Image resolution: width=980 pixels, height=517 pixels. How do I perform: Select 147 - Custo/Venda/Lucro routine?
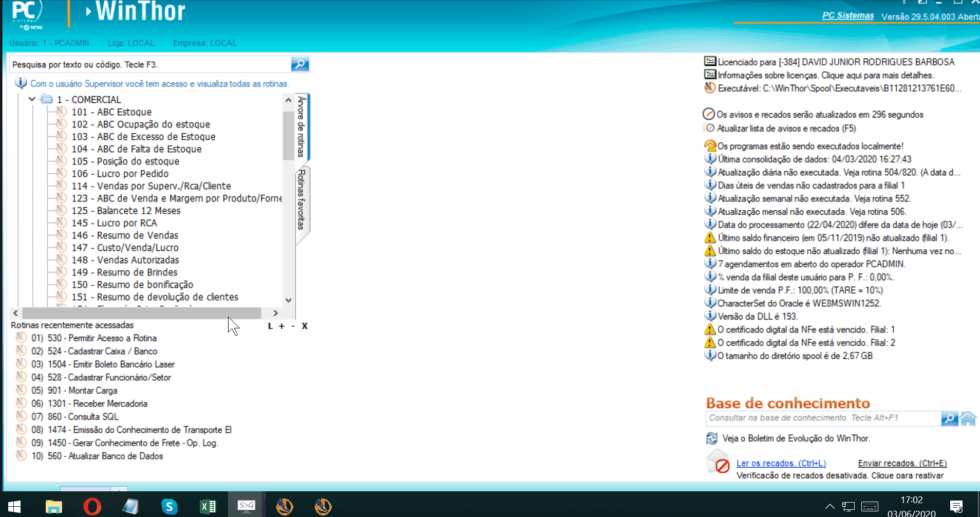pos(125,247)
